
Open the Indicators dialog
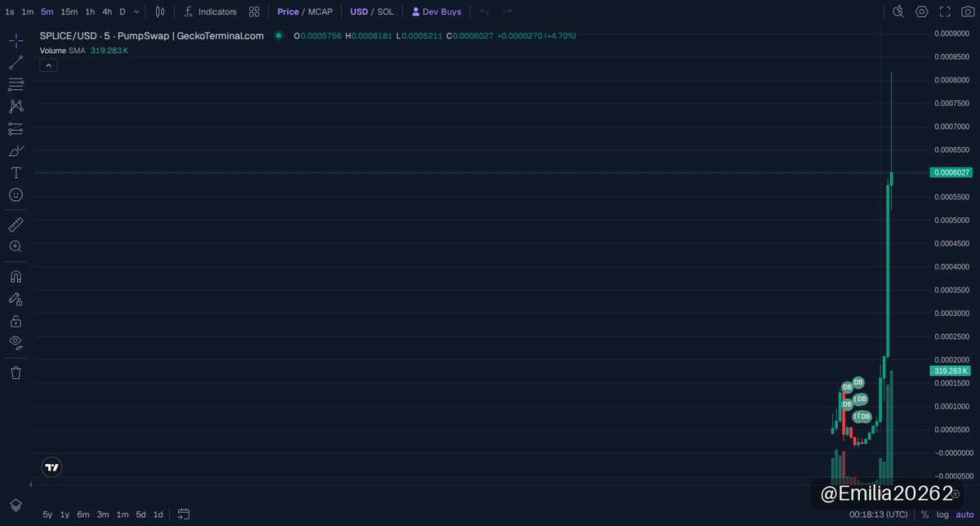210,12
